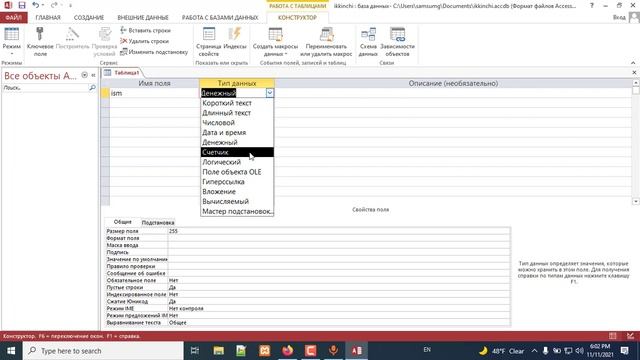Image resolution: width=640 pixels, height=360 pixels.
Task: Open File Explorer from taskbar
Action: pyautogui.click(x=219, y=351)
